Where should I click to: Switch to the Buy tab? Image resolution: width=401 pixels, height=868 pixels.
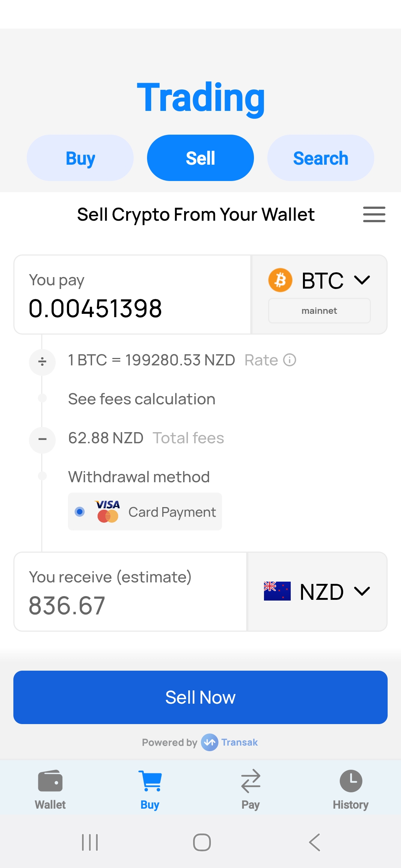tap(80, 157)
